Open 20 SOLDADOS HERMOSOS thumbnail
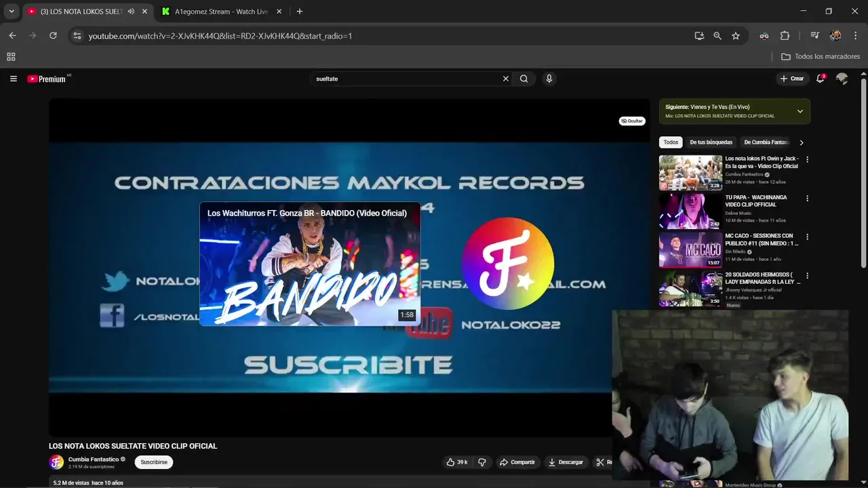868x488 pixels. click(690, 289)
